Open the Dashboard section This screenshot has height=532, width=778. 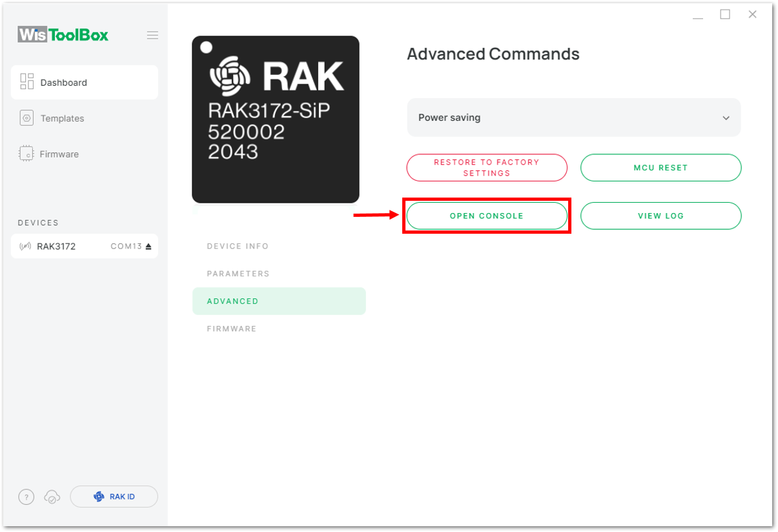[x=85, y=82]
